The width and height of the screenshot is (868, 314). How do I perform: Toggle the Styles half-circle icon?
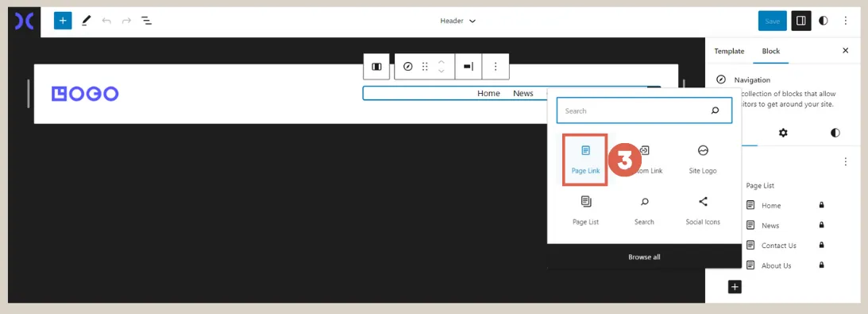pos(824,21)
